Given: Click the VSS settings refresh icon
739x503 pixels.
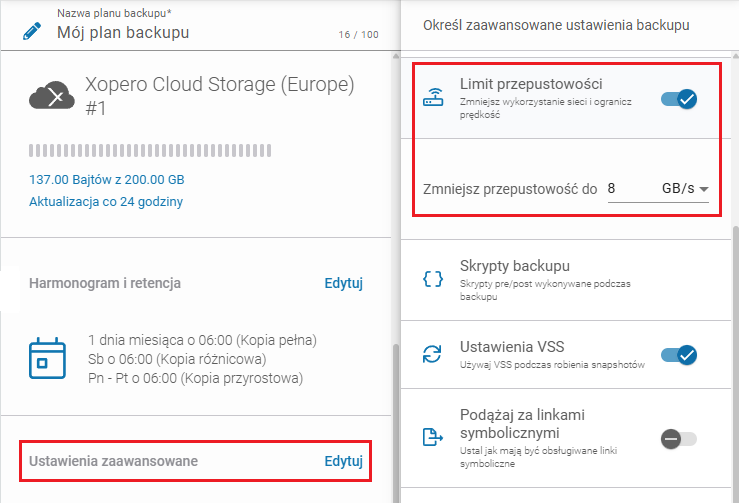Looking at the screenshot, I should [x=432, y=355].
